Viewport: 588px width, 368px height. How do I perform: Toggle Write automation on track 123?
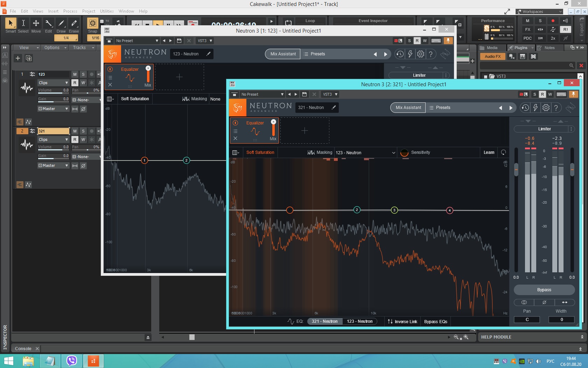[83, 83]
